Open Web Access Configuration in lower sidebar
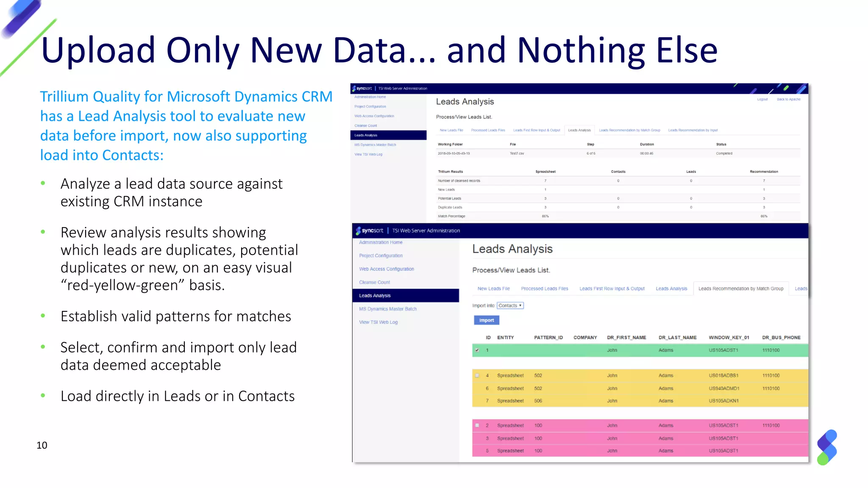Screen dimensions: 868x488 click(387, 269)
